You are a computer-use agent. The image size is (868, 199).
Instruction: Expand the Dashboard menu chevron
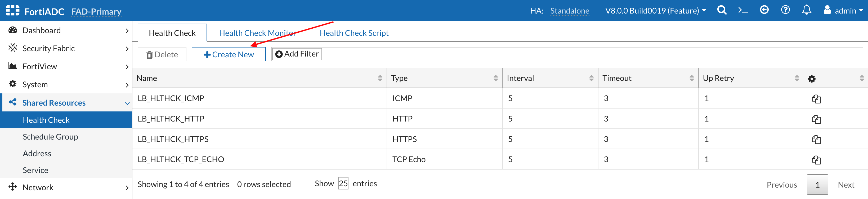click(x=127, y=31)
